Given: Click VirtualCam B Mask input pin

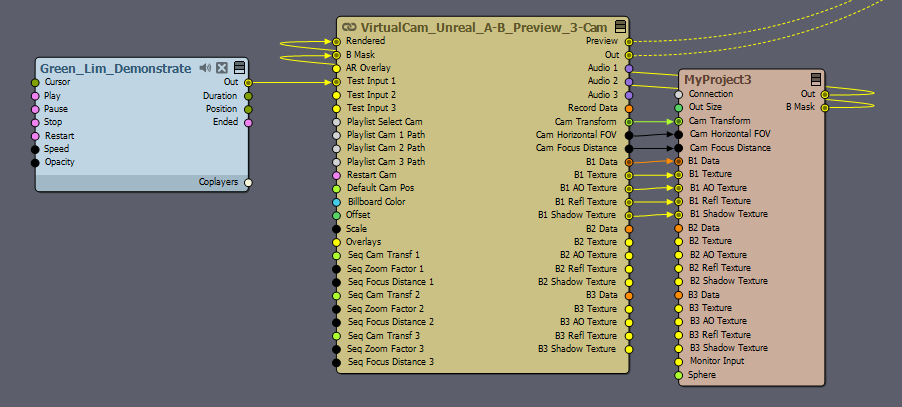Looking at the screenshot, I should [337, 55].
